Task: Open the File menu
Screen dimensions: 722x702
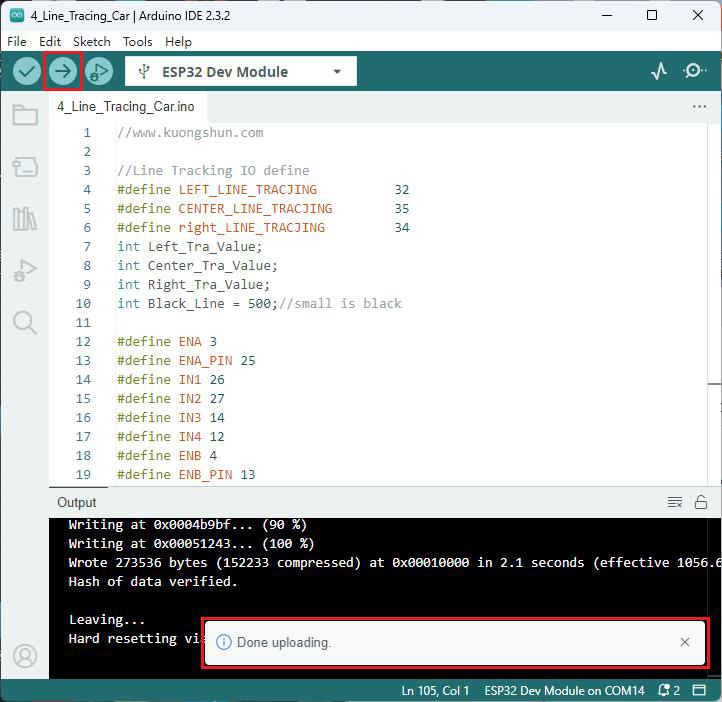Action: 17,42
